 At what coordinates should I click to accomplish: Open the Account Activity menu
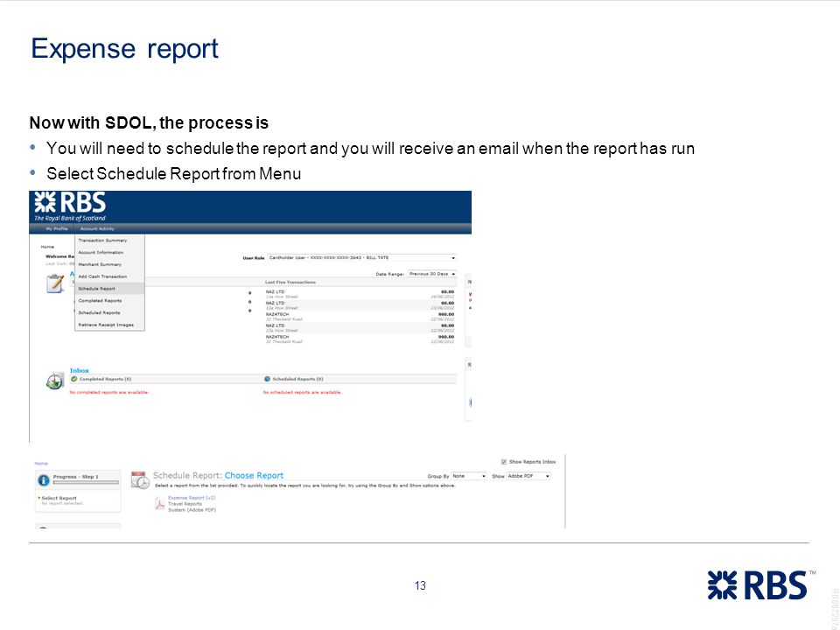pyautogui.click(x=97, y=228)
